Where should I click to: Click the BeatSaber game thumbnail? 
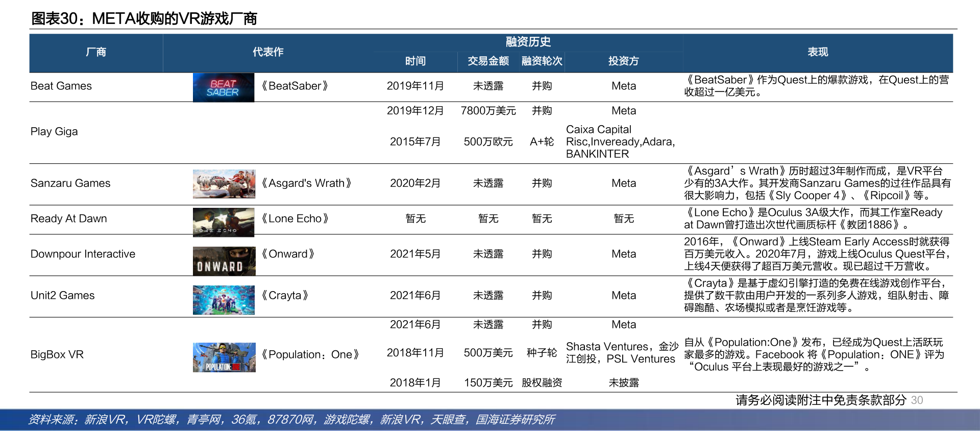[224, 87]
